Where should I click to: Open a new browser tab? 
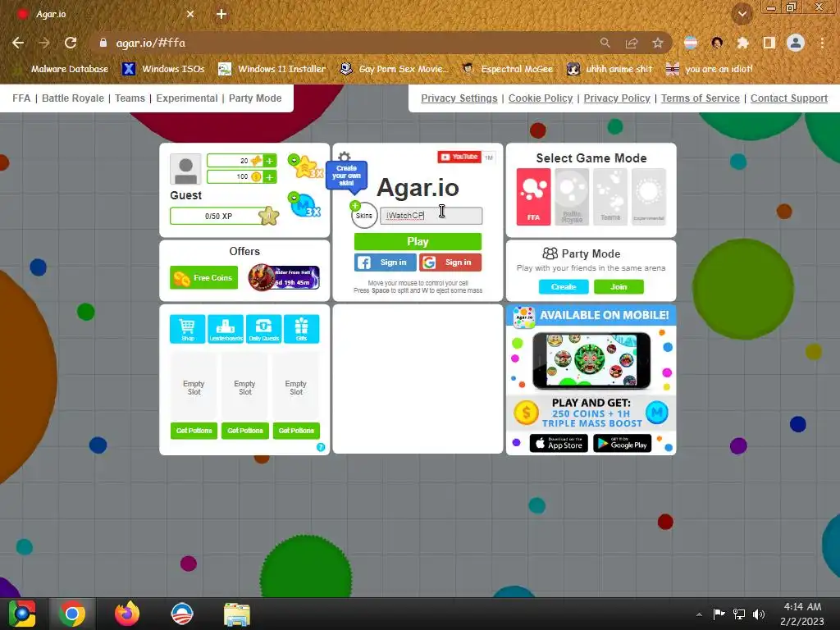coord(221,14)
